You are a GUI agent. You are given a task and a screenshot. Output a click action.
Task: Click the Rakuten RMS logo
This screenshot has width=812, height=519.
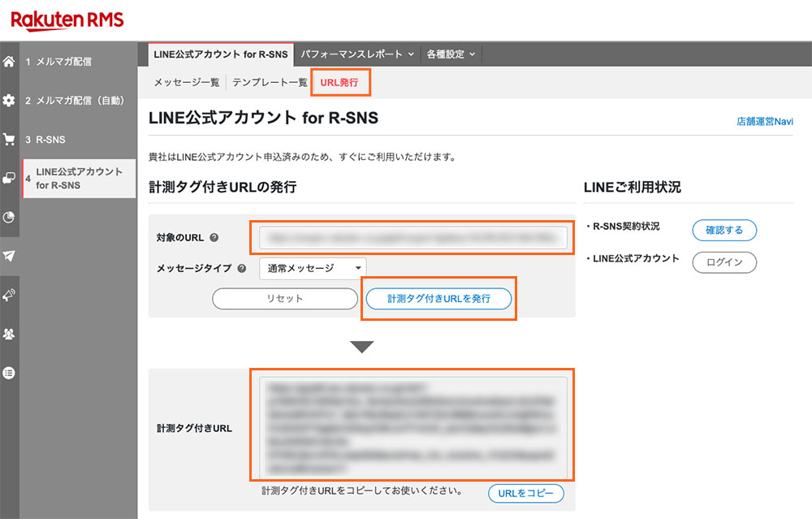pyautogui.click(x=67, y=21)
